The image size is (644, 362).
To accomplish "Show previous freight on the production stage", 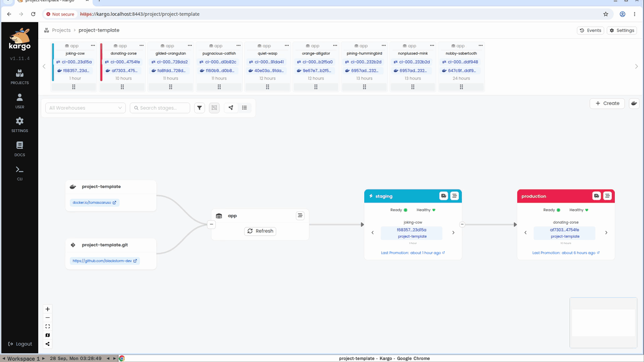I will (526, 233).
